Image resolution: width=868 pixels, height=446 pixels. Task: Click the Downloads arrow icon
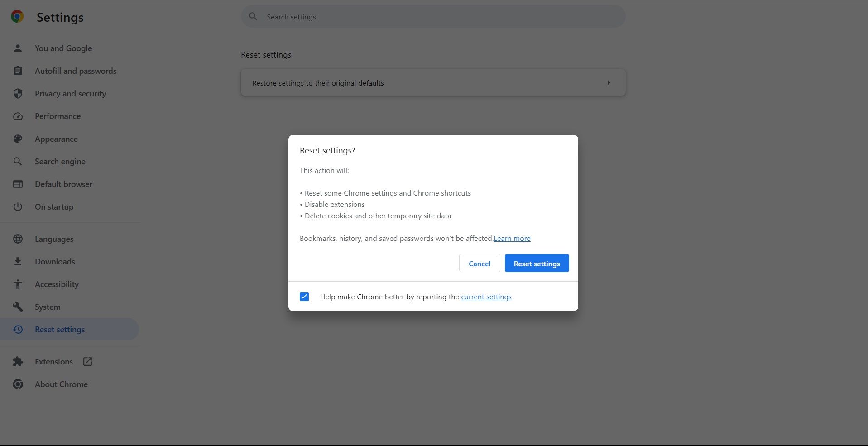coord(18,262)
